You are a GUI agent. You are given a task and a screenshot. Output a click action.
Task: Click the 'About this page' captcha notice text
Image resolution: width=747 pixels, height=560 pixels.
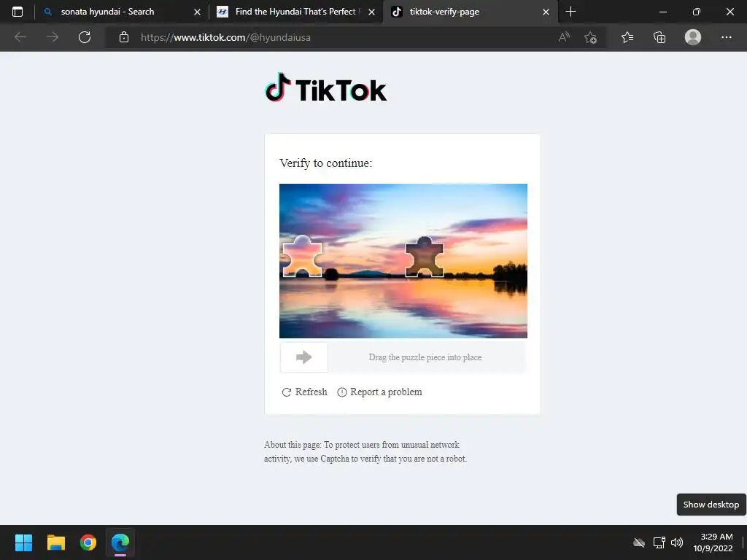tap(365, 451)
